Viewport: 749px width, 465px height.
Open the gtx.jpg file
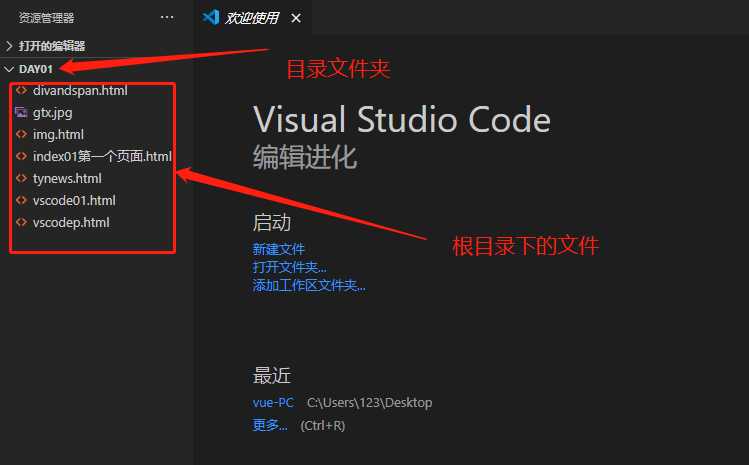(x=53, y=113)
